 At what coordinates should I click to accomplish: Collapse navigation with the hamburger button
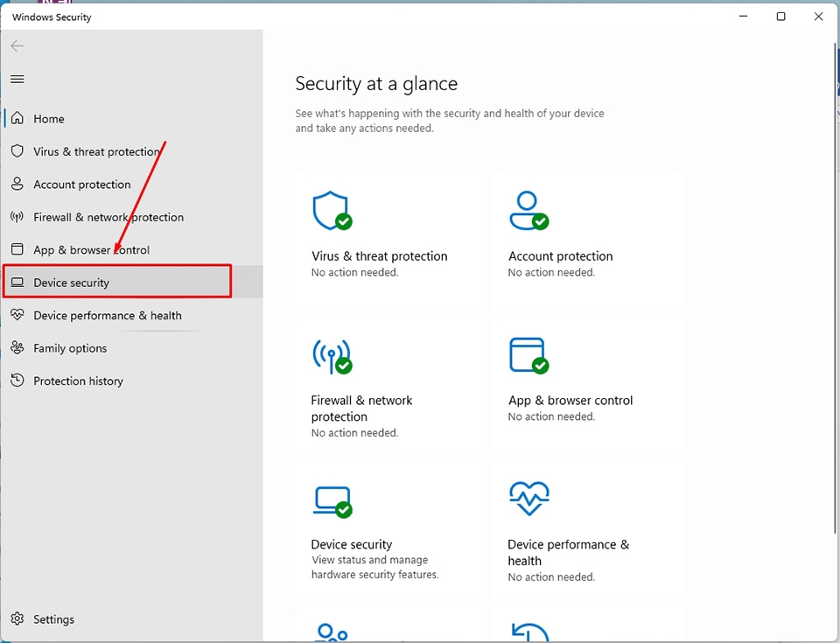pyautogui.click(x=17, y=79)
